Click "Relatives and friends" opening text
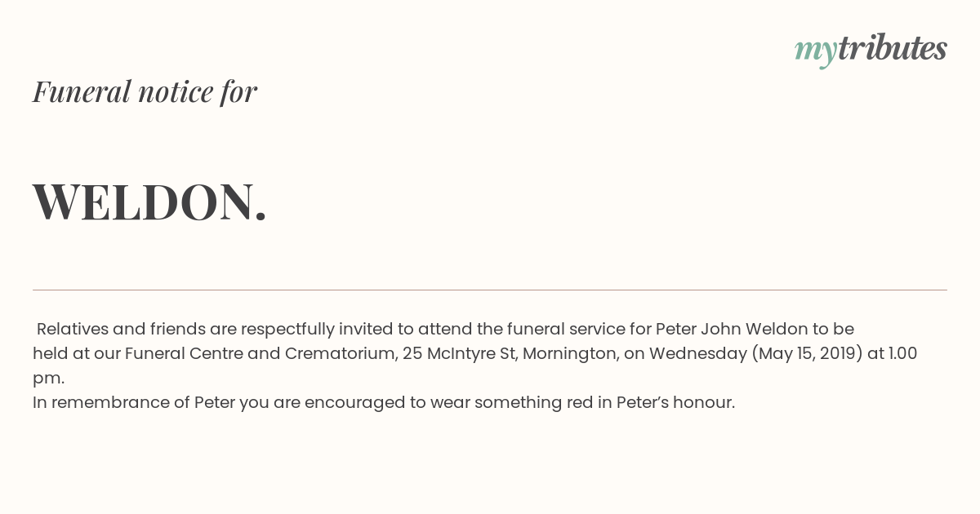This screenshot has width=980, height=514. tap(121, 330)
